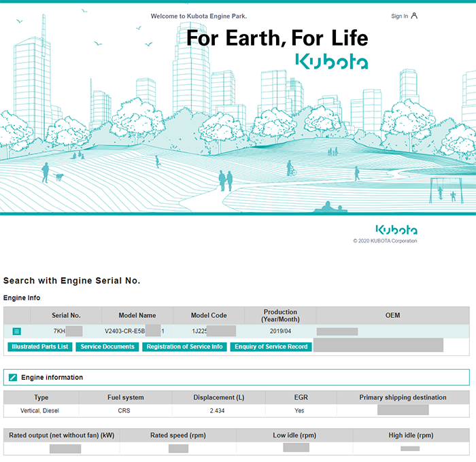Click the OEM column header
This screenshot has height=462, width=476.
[x=393, y=315]
